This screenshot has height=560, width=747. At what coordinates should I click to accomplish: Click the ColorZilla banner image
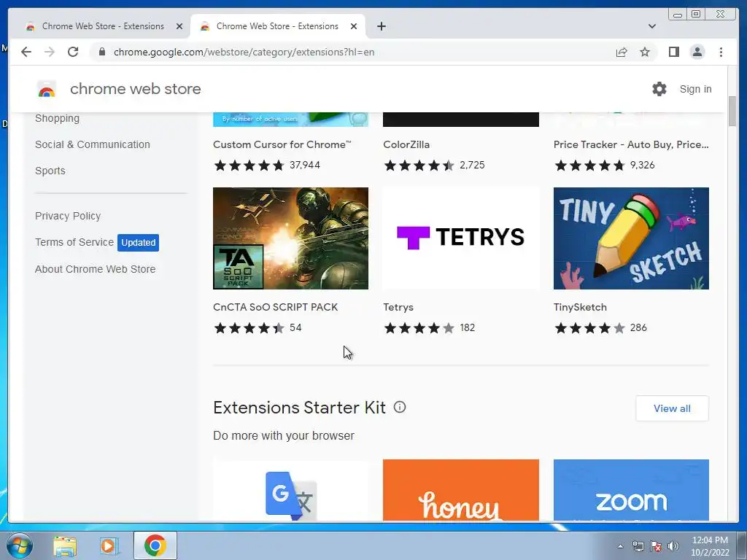(461, 119)
